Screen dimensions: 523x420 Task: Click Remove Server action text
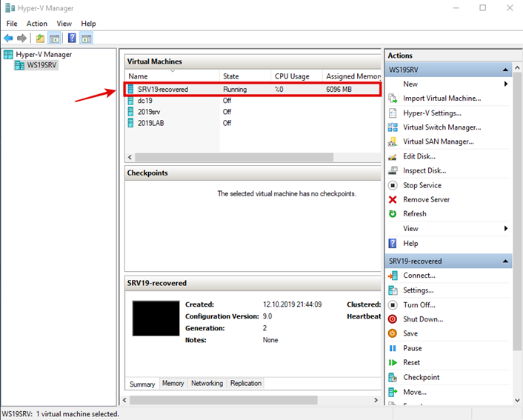tap(426, 199)
